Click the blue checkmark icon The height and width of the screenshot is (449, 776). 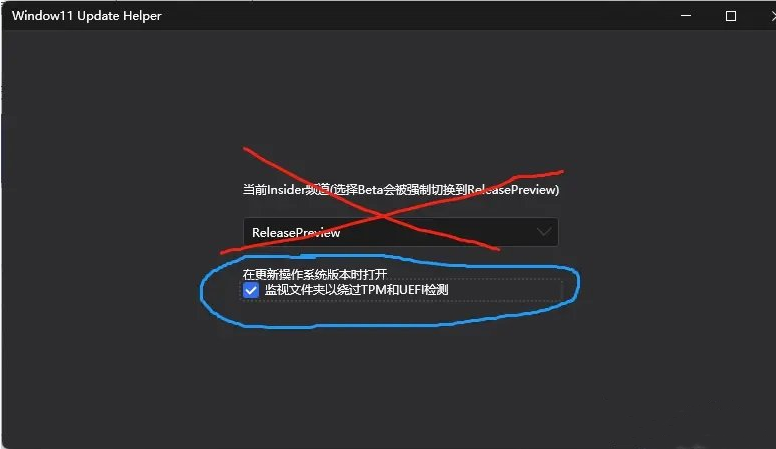251,290
